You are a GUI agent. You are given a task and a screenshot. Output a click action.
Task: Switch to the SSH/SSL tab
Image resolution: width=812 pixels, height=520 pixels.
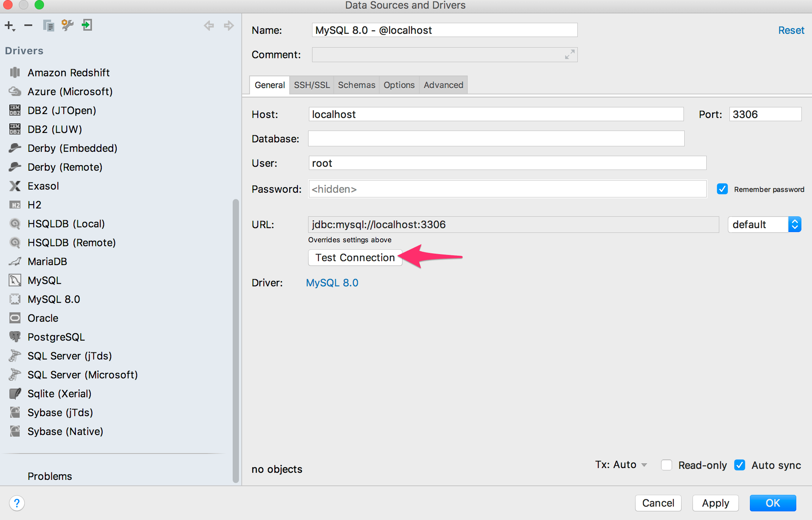pyautogui.click(x=312, y=85)
